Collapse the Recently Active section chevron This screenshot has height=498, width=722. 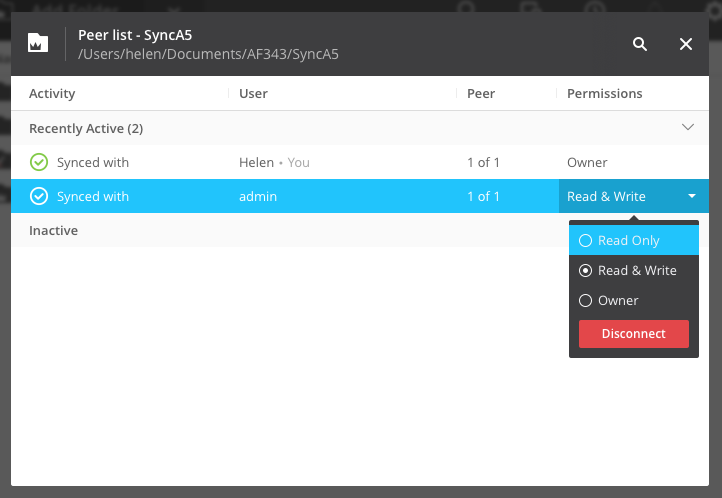[x=687, y=127]
